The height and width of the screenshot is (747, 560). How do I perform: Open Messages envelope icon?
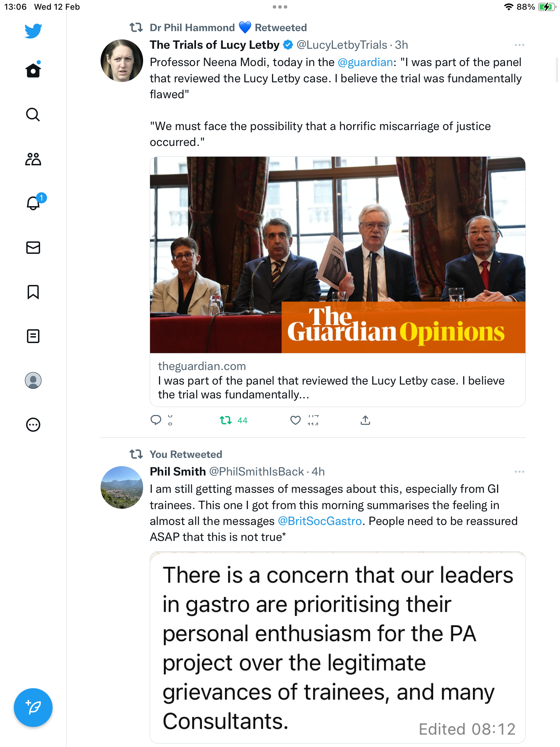pyautogui.click(x=33, y=248)
